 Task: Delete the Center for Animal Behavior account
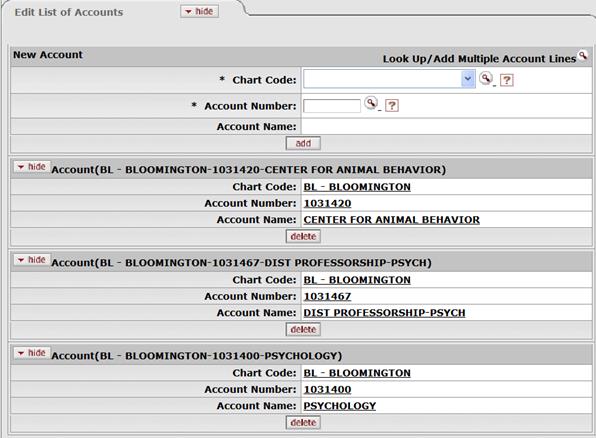point(303,236)
